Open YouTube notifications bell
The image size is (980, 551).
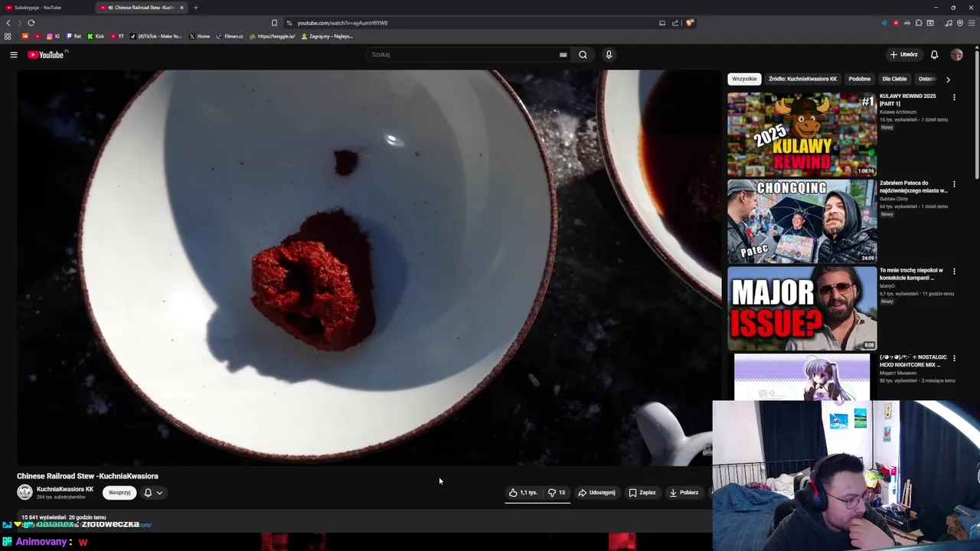point(934,54)
